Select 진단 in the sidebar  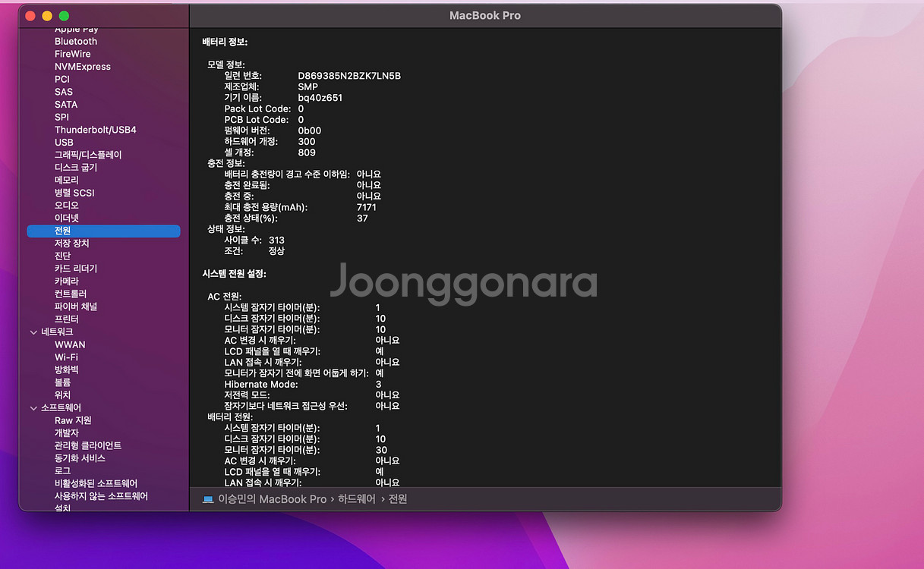pyautogui.click(x=63, y=256)
